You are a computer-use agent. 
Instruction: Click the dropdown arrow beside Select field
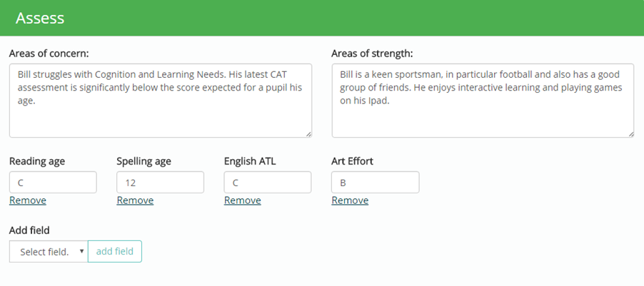pyautogui.click(x=81, y=252)
